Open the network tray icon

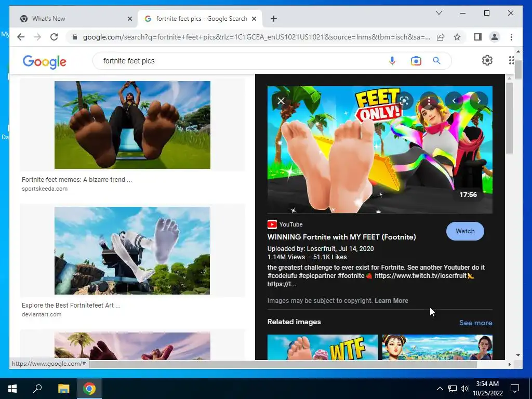point(453,389)
